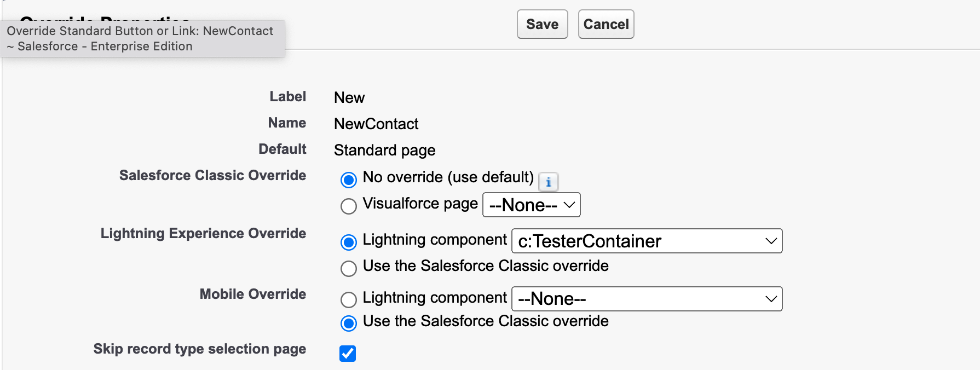Click the Salesforce Classic Override field label
This screenshot has width=980, height=370.
[x=212, y=176]
